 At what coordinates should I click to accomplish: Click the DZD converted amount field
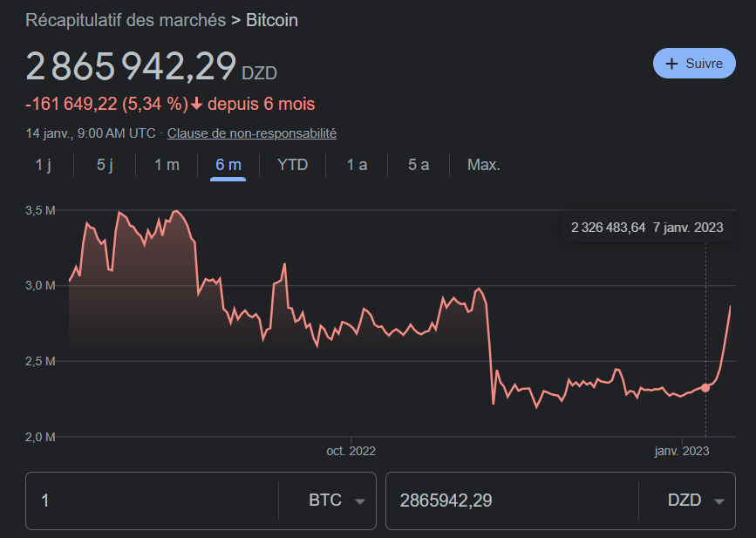click(510, 501)
